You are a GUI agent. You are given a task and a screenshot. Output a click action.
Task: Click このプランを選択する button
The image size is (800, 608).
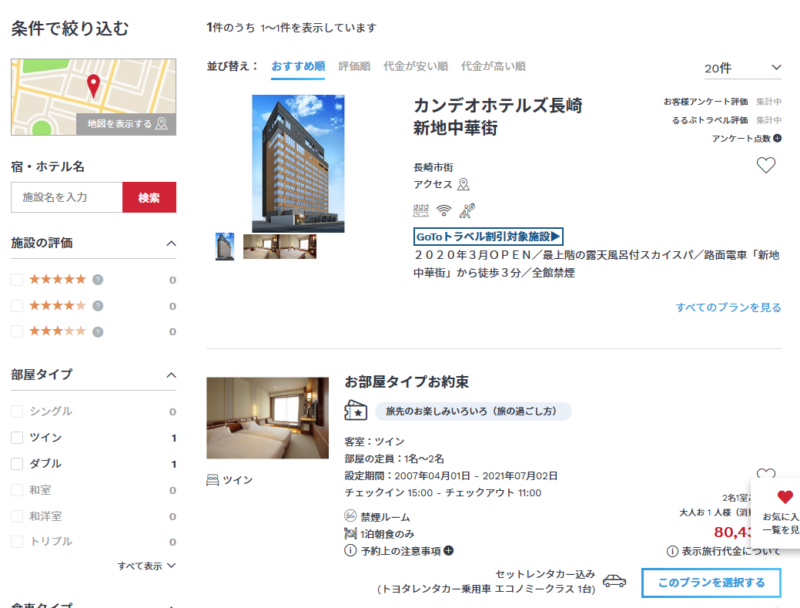click(x=711, y=582)
